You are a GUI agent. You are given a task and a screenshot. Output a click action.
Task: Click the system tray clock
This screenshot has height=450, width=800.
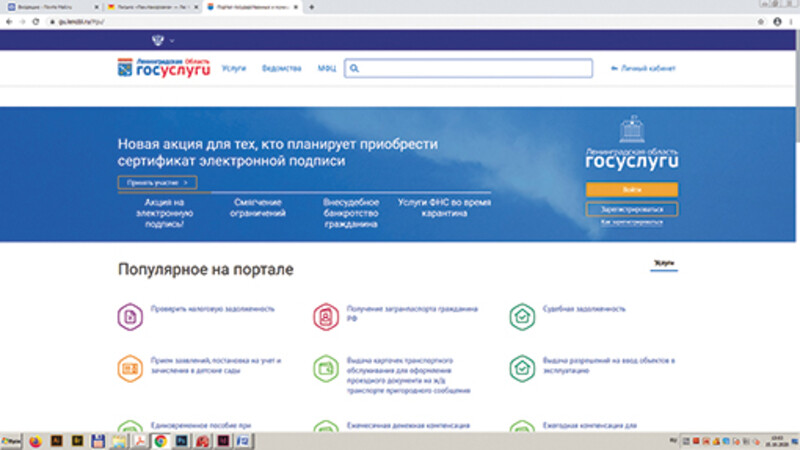(777, 441)
